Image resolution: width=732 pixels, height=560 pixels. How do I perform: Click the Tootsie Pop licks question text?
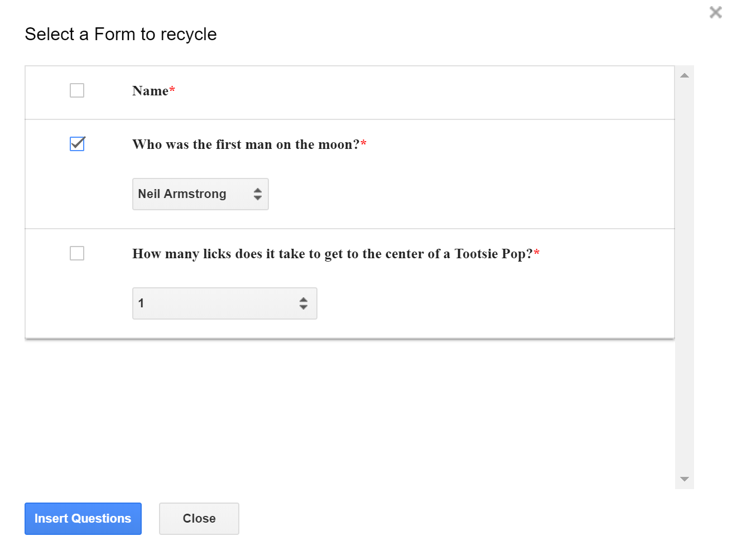[332, 254]
